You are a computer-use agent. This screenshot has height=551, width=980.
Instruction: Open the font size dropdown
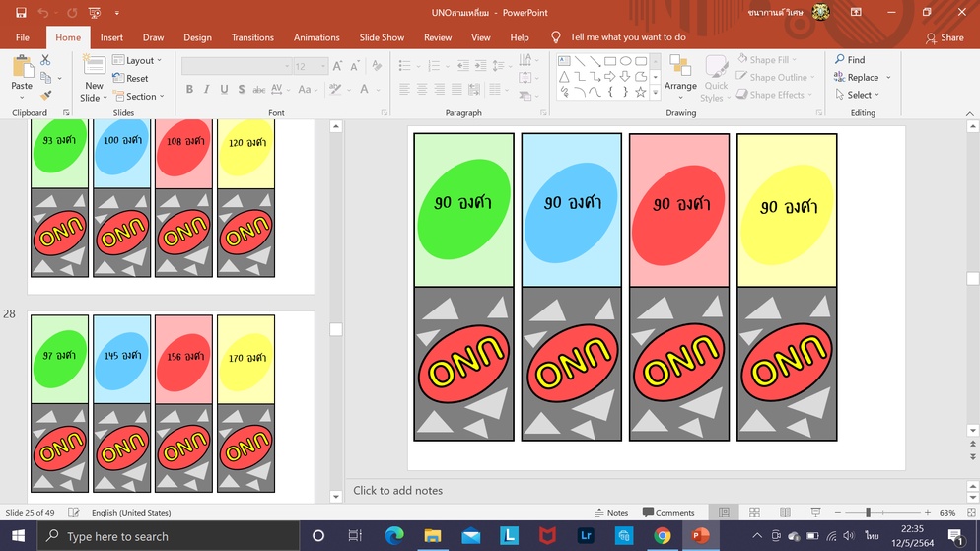[323, 66]
